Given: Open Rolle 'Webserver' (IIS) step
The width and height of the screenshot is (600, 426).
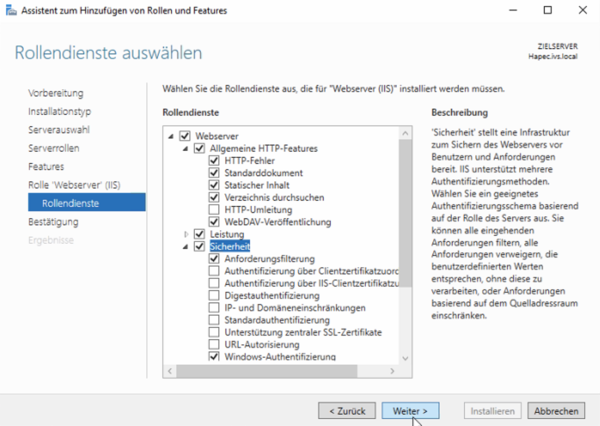Looking at the screenshot, I should point(74,185).
